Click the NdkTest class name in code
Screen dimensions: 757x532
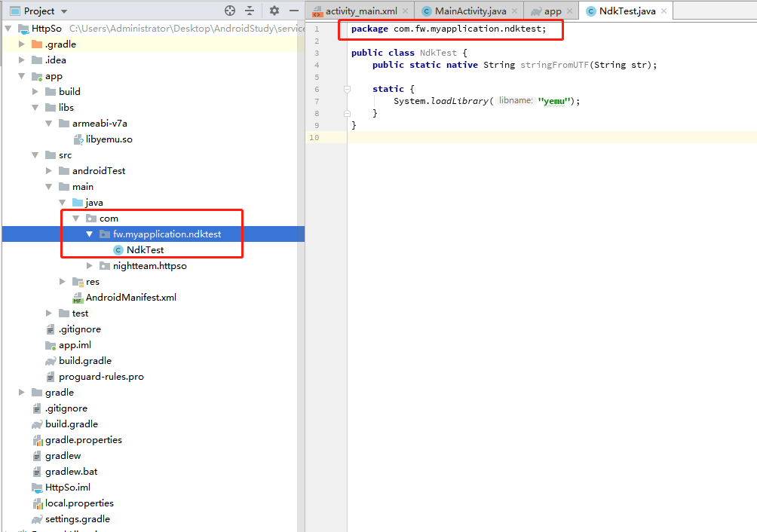point(438,53)
